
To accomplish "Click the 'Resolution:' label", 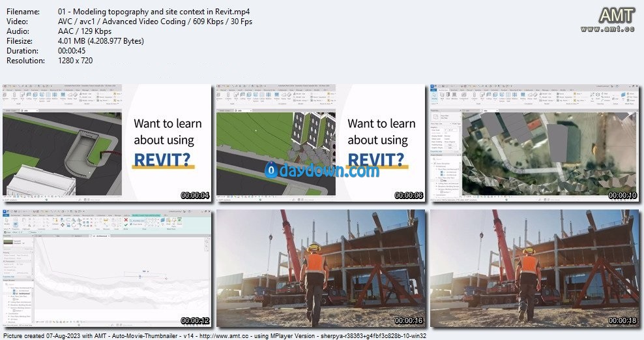I will (x=25, y=61).
